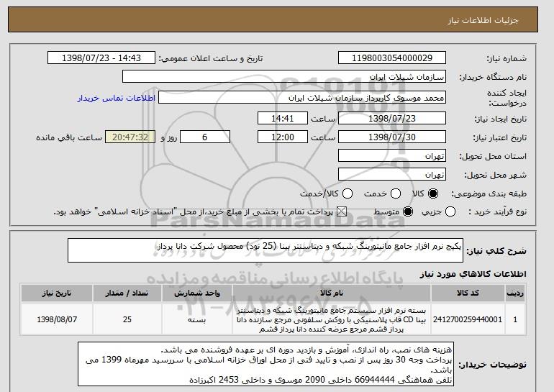Click the validity date field 1398/07/30

point(392,137)
